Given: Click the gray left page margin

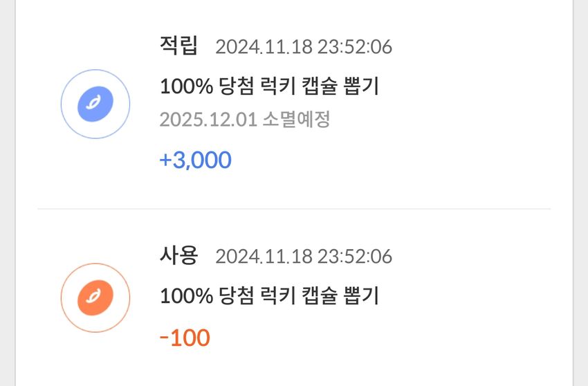Looking at the screenshot, I should (8, 193).
